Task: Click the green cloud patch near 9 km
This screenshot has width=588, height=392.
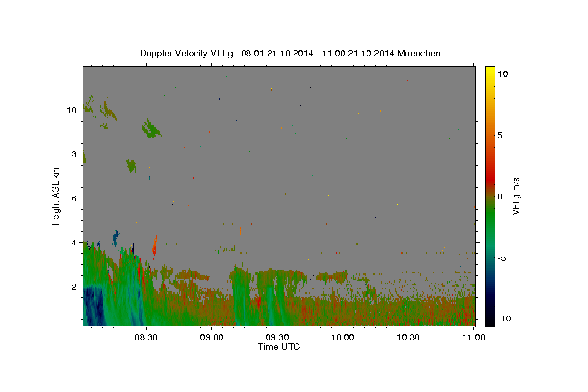Action: [151, 128]
